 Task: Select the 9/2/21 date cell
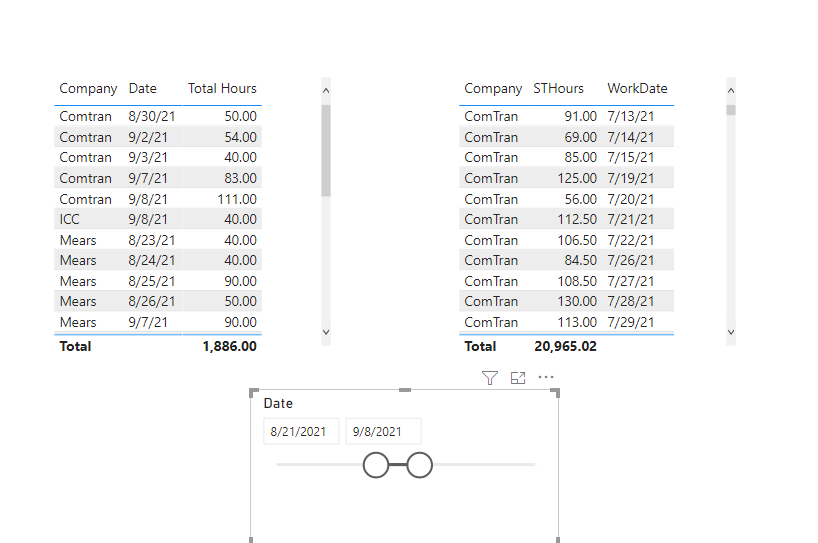[148, 137]
